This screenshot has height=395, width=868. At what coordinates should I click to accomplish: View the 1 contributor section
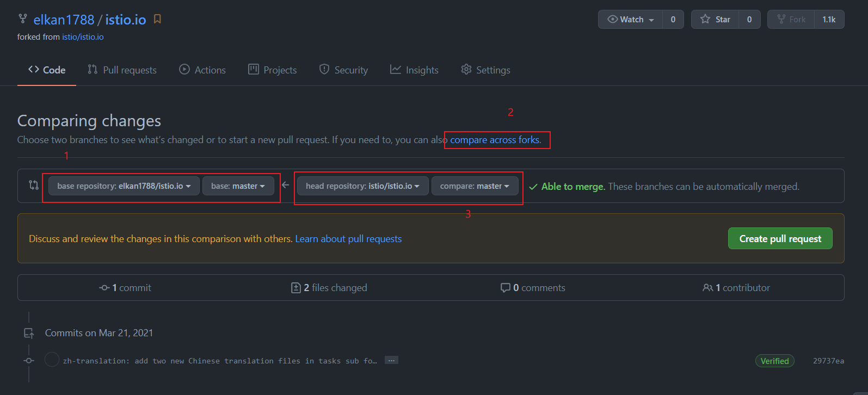(x=736, y=288)
